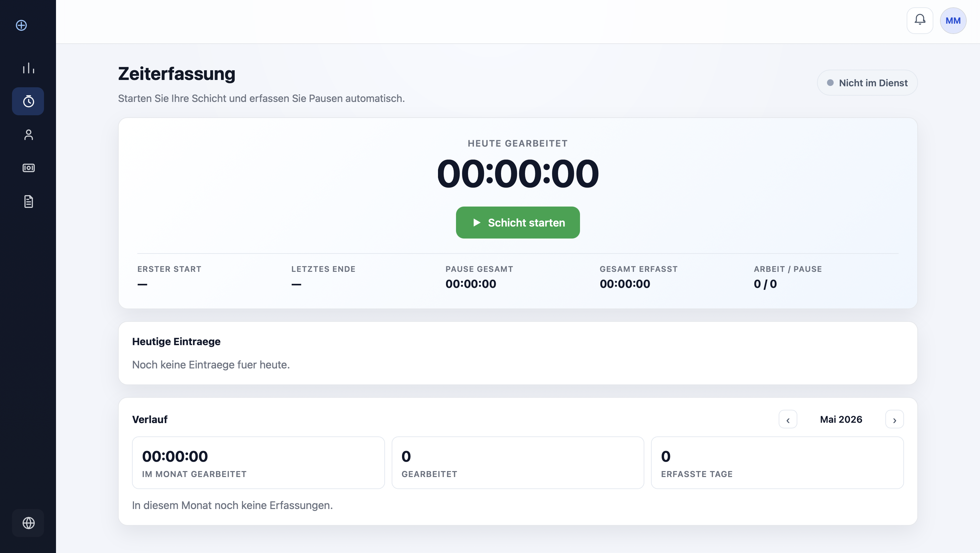Click the IM MONAT GEARBEITET card
The width and height of the screenshot is (980, 553).
coord(258,463)
